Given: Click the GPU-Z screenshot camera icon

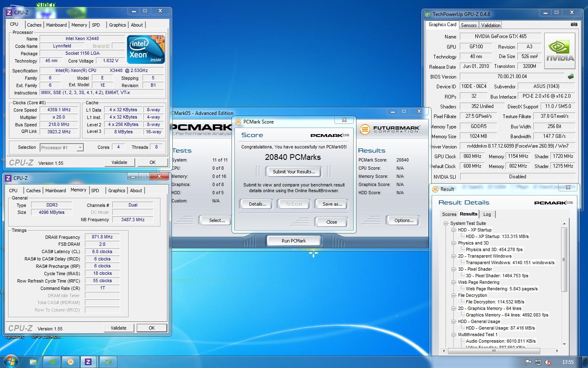Looking at the screenshot, I should [x=574, y=25].
